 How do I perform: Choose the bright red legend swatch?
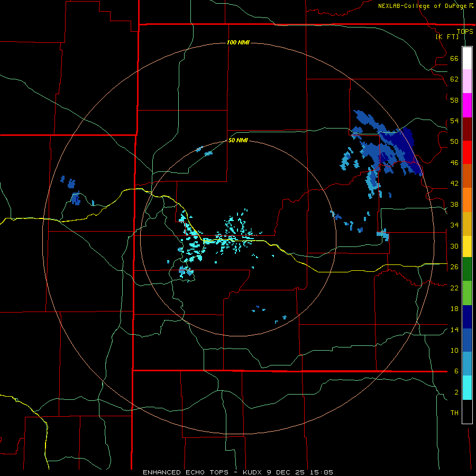pos(467,152)
